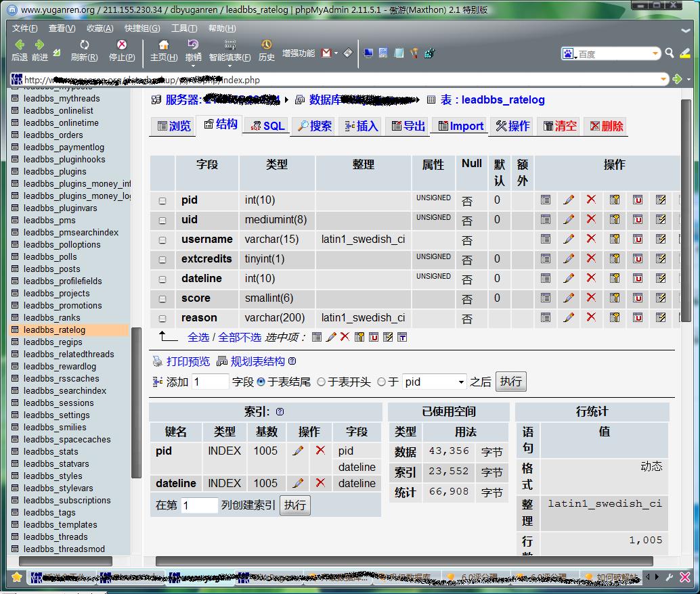The width and height of the screenshot is (700, 594).
Task: Click the pencil edit icon for pid field
Action: [569, 200]
